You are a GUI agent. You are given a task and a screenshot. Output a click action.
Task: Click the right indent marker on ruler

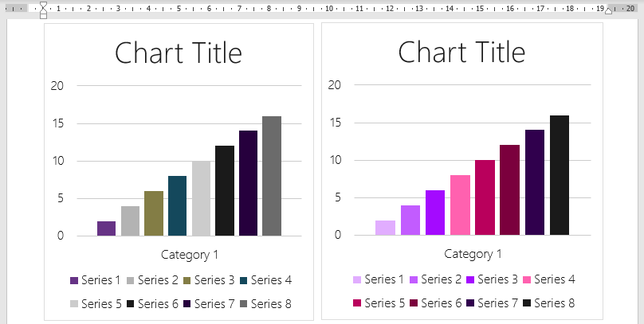(609, 10)
